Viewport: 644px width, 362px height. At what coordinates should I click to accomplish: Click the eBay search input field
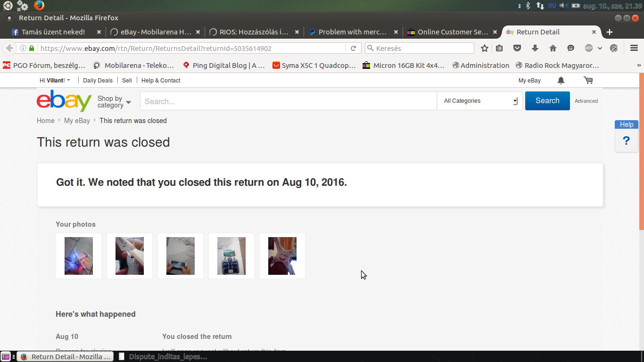[289, 101]
